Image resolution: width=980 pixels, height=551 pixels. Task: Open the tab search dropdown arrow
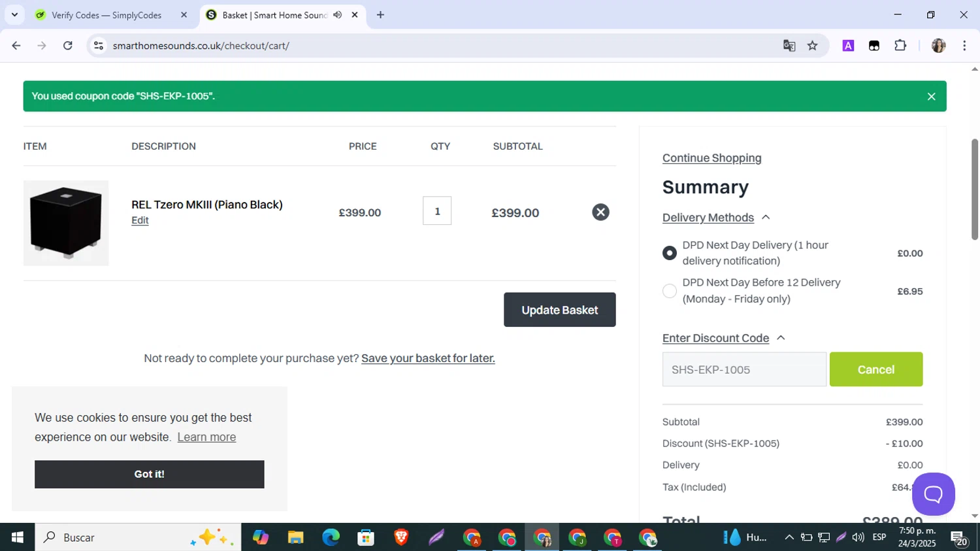pos(14,14)
